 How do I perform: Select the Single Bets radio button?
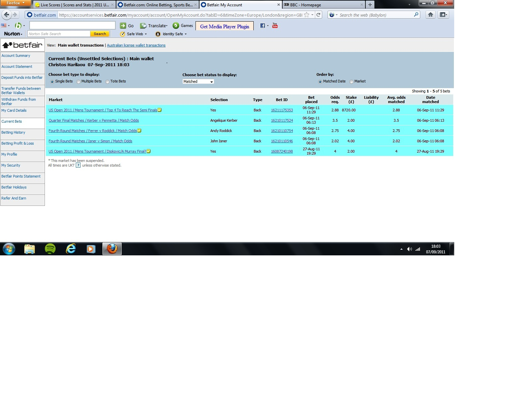click(x=52, y=82)
